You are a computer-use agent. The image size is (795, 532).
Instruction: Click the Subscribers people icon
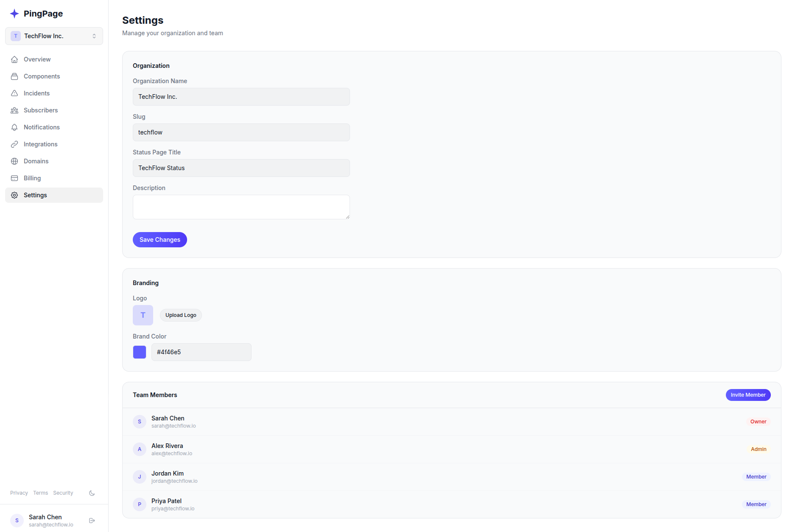(x=14, y=110)
